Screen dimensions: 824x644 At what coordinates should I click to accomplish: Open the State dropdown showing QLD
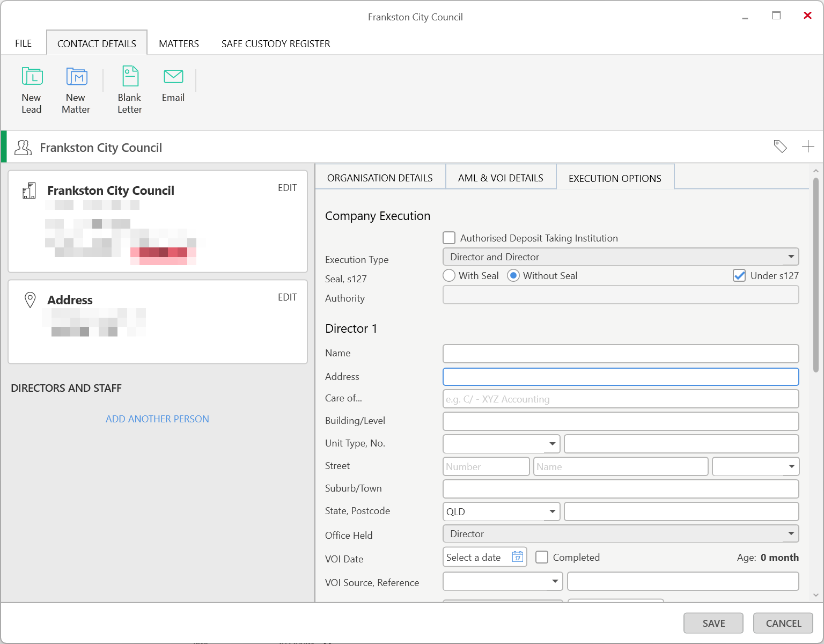click(552, 511)
